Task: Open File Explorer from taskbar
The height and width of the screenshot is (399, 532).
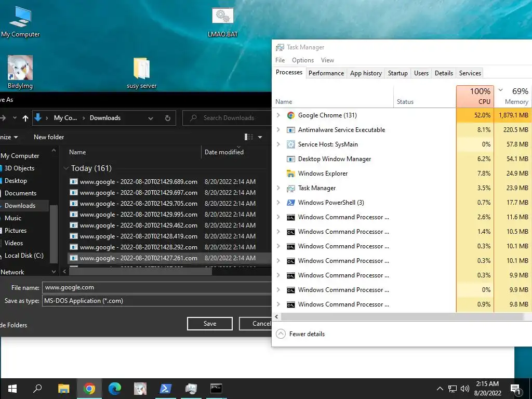Action: (x=63, y=389)
